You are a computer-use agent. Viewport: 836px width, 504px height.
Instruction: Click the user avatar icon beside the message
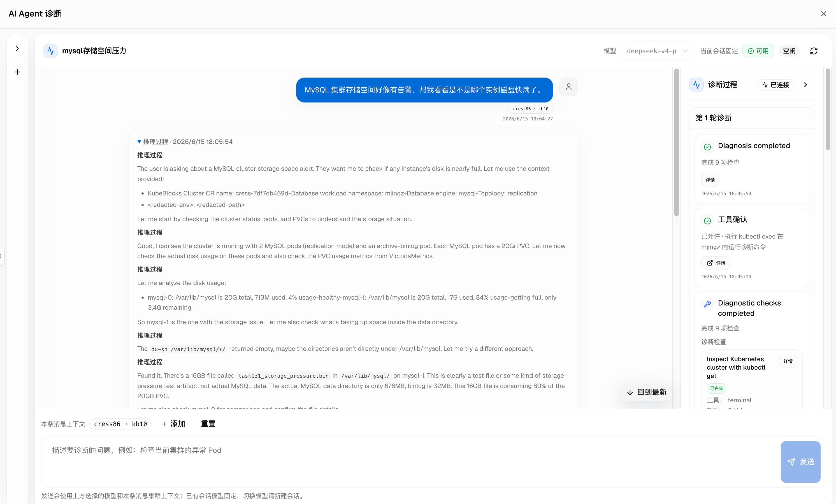pyautogui.click(x=569, y=87)
